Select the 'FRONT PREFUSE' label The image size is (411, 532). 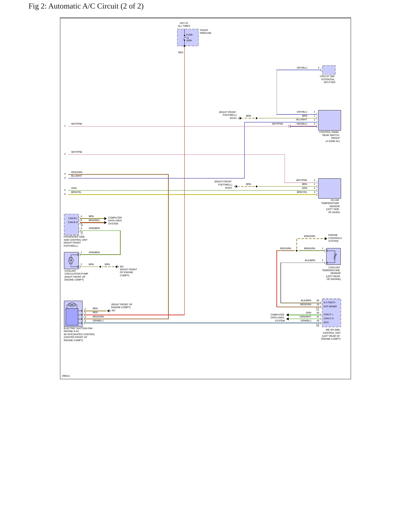click(x=206, y=32)
